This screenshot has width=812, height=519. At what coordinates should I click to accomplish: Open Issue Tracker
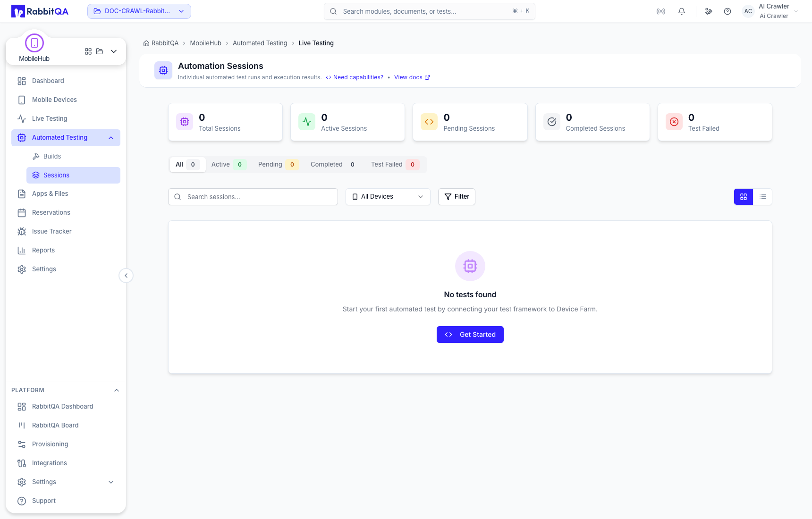(x=66, y=232)
